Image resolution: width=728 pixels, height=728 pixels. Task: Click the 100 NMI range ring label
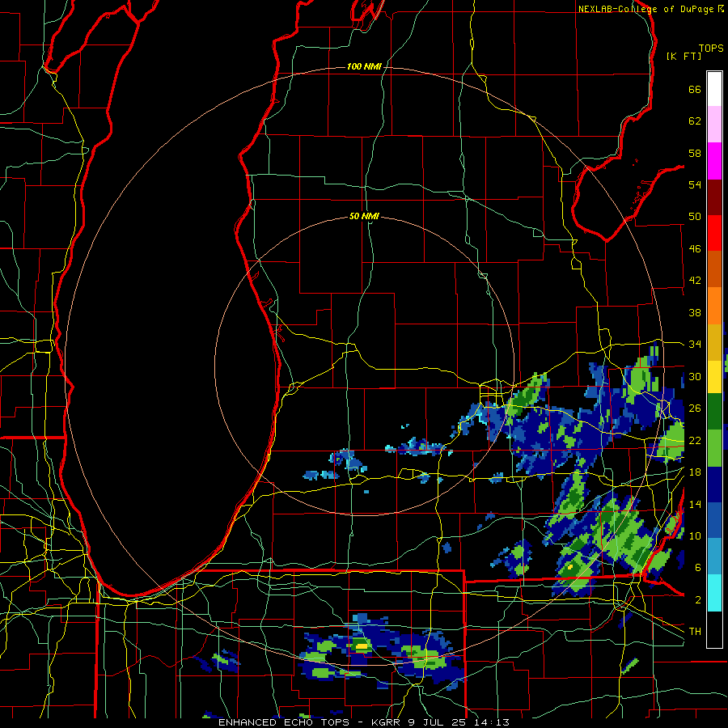point(364,67)
